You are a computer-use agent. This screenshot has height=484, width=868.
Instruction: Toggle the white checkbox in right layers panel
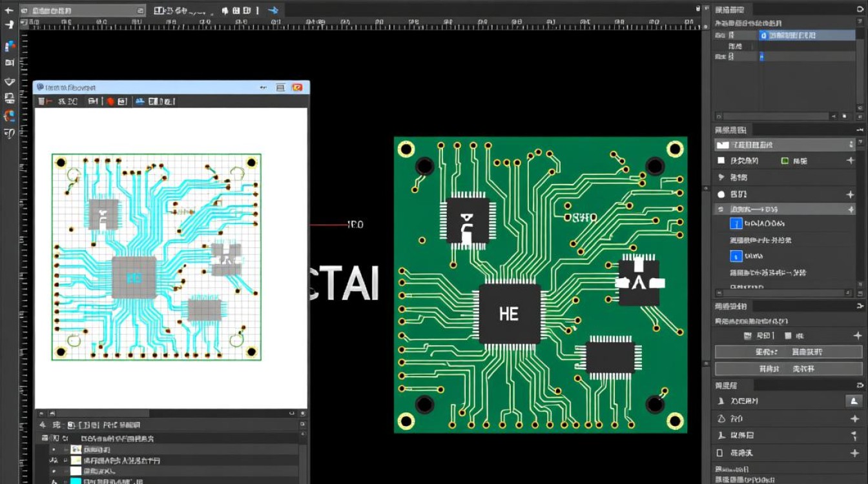click(x=721, y=161)
